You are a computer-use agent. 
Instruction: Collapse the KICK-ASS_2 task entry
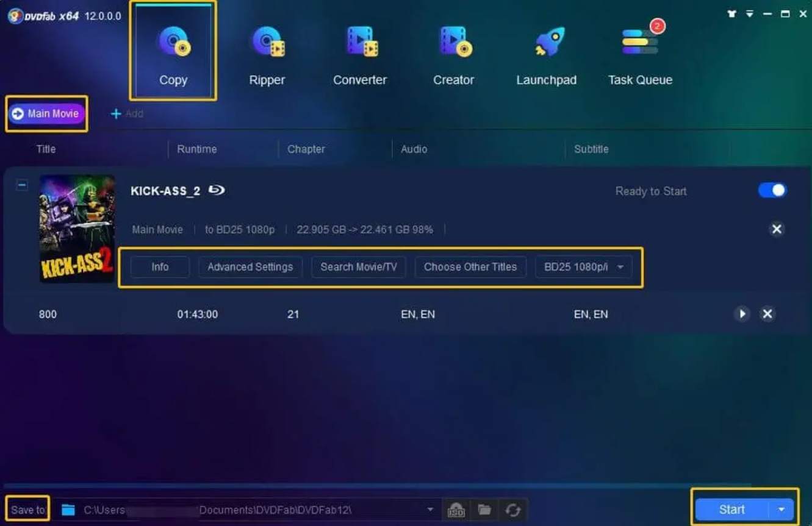21,185
